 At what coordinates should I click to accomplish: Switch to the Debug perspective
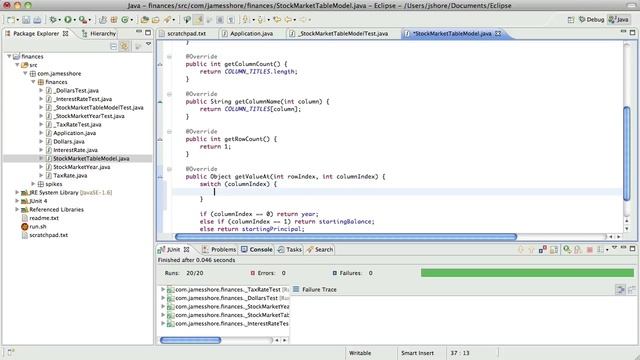pos(591,20)
